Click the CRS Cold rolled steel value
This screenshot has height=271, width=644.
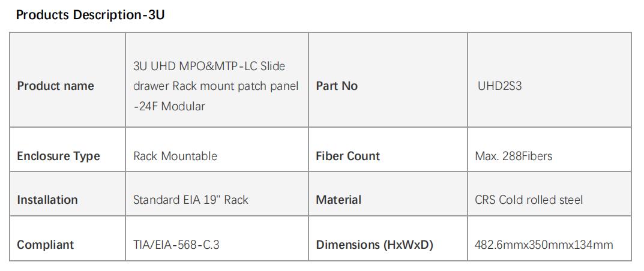529,200
